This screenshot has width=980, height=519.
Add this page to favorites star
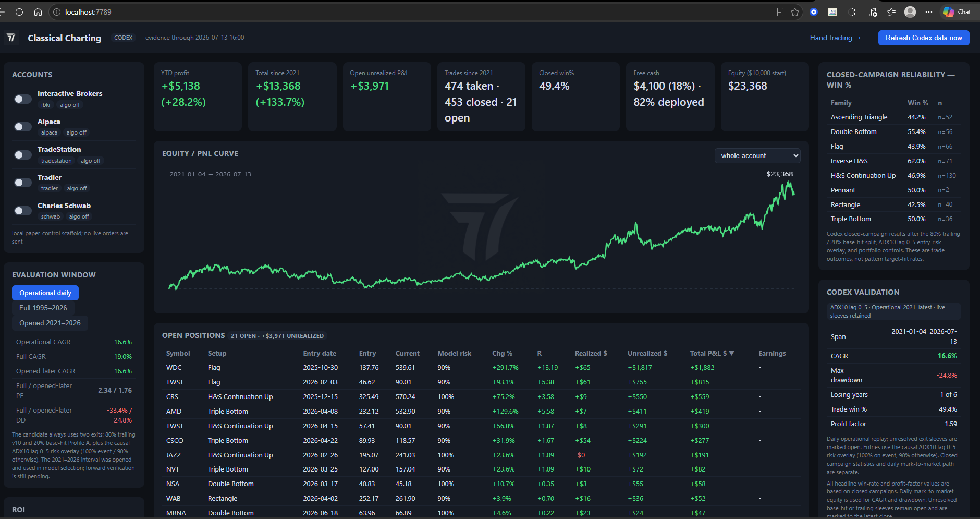click(795, 12)
